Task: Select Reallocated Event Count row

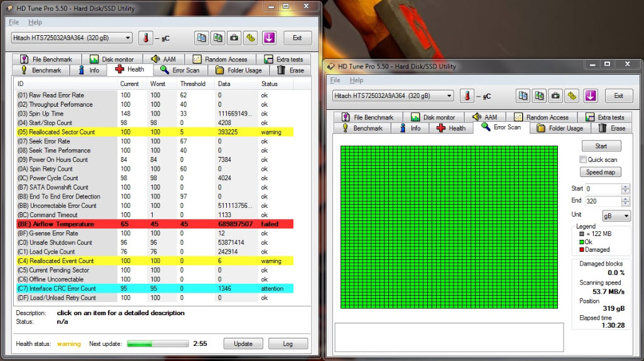Action: coord(155,261)
